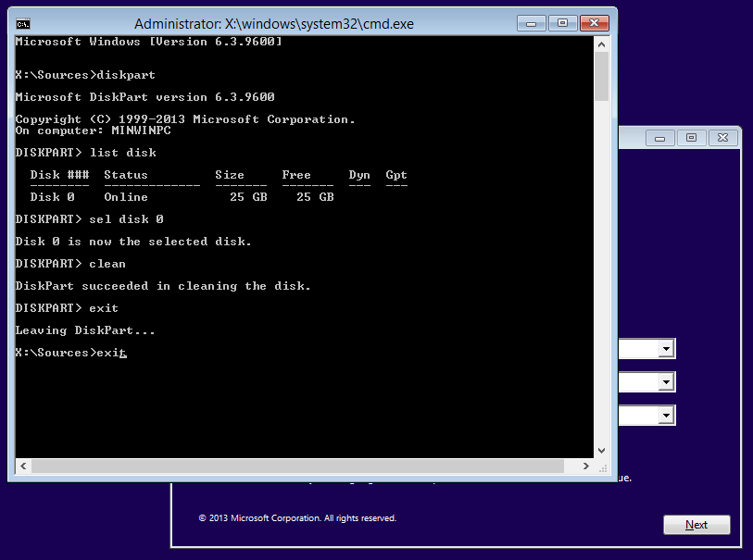Viewport: 753px width, 560px height.
Task: Click the console's vertical scrollbar thumb
Action: 601,77
